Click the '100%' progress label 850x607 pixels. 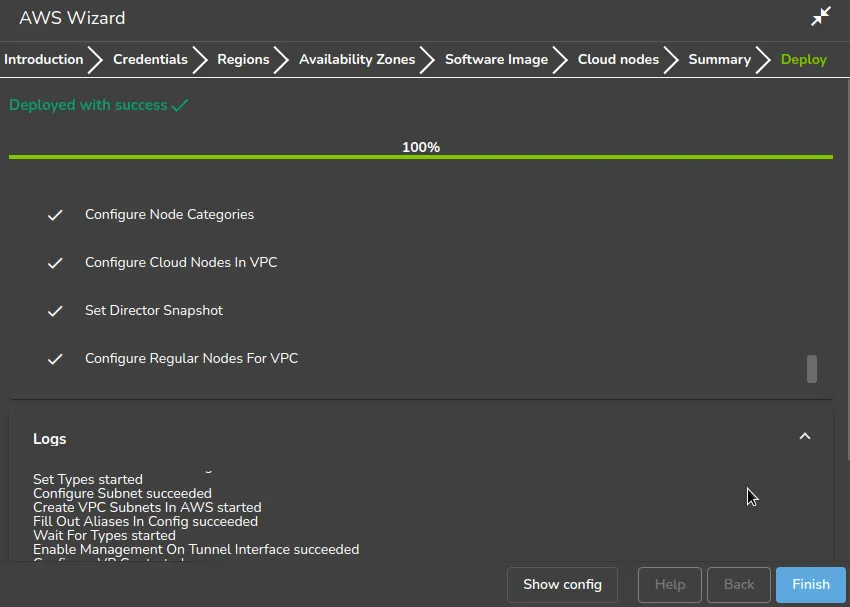[x=421, y=147]
